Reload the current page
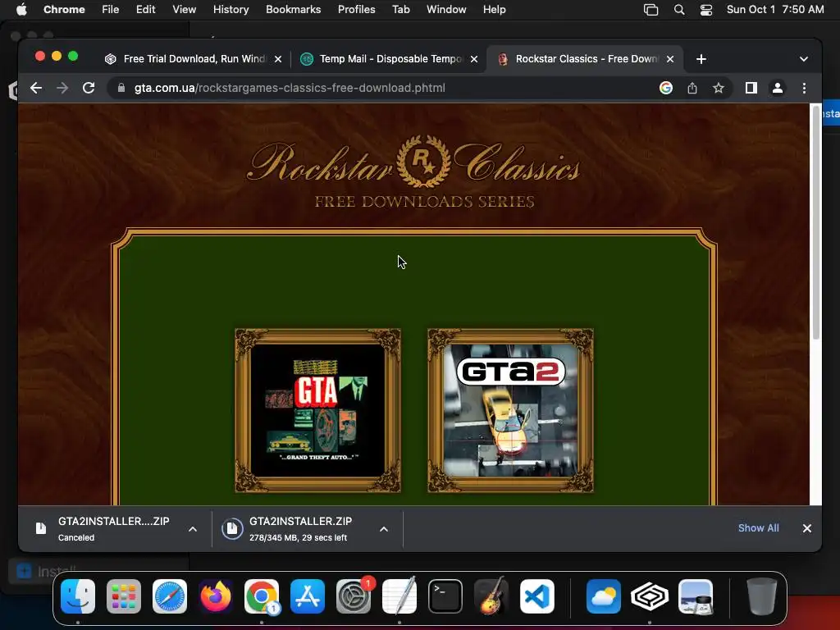Viewport: 840px width, 630px height. [89, 88]
